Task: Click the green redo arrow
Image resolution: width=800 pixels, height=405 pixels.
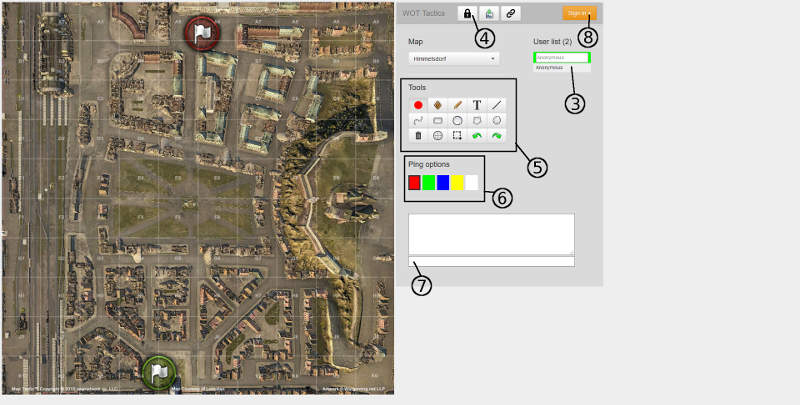Action: [496, 135]
